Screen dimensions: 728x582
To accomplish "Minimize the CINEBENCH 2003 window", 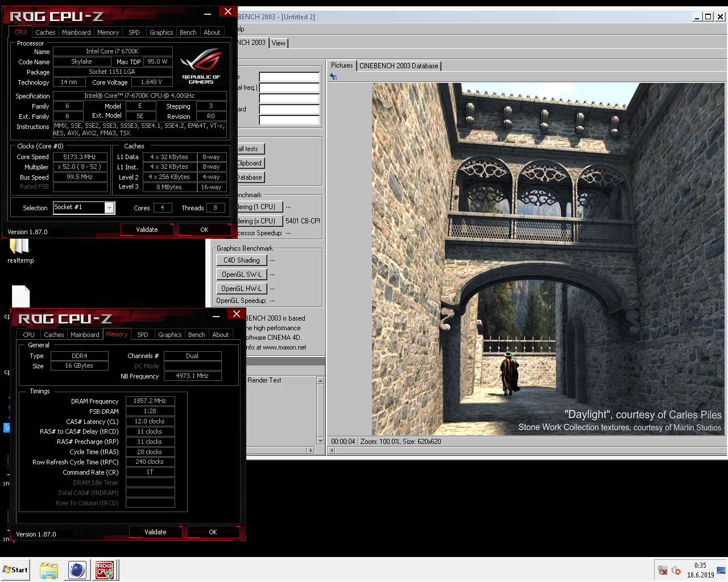I will click(x=697, y=16).
